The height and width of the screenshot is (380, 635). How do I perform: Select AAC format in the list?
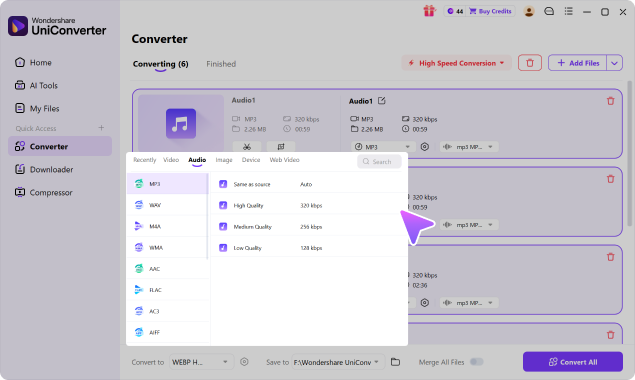[167, 269]
